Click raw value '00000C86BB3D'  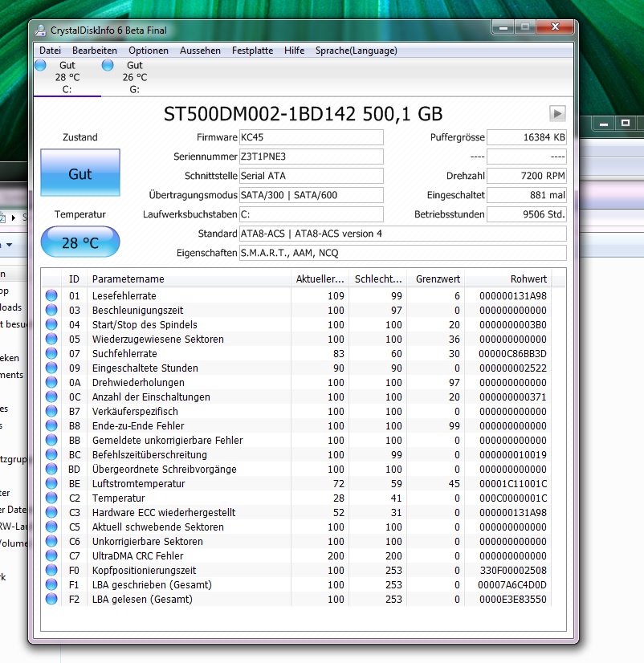pos(512,353)
